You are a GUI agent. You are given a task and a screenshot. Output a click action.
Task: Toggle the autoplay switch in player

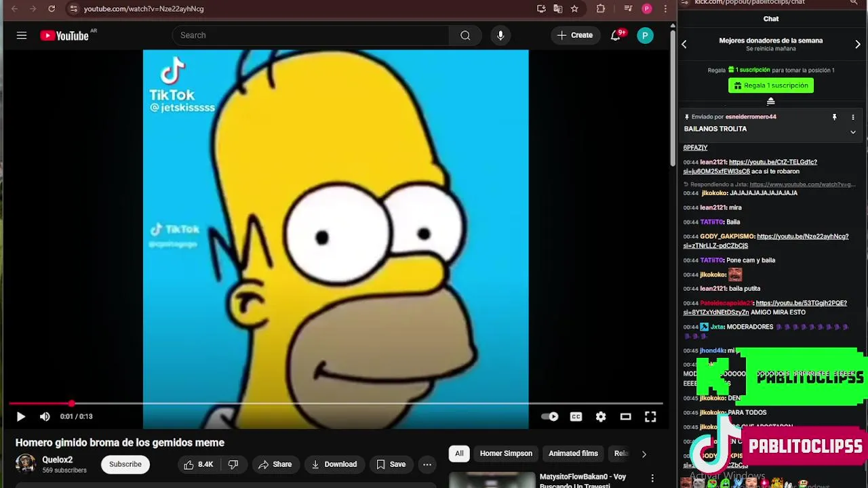click(550, 417)
